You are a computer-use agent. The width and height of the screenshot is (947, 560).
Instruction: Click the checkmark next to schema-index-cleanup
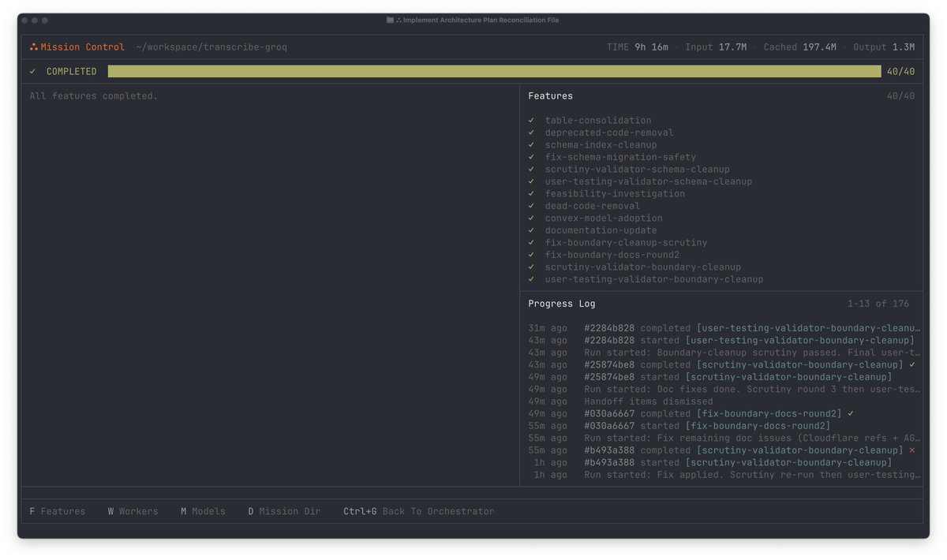[531, 145]
